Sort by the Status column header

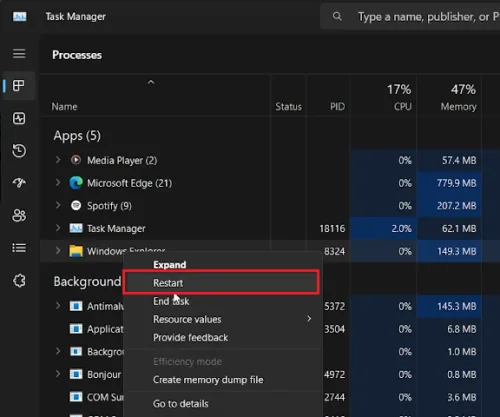288,107
